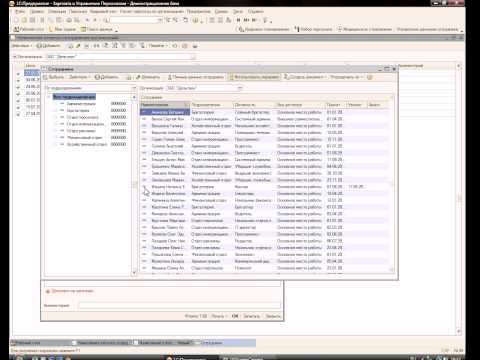Viewport: 480px width, 360px height.
Task: Click down arrow of employees list scrollbar
Action: (392, 270)
